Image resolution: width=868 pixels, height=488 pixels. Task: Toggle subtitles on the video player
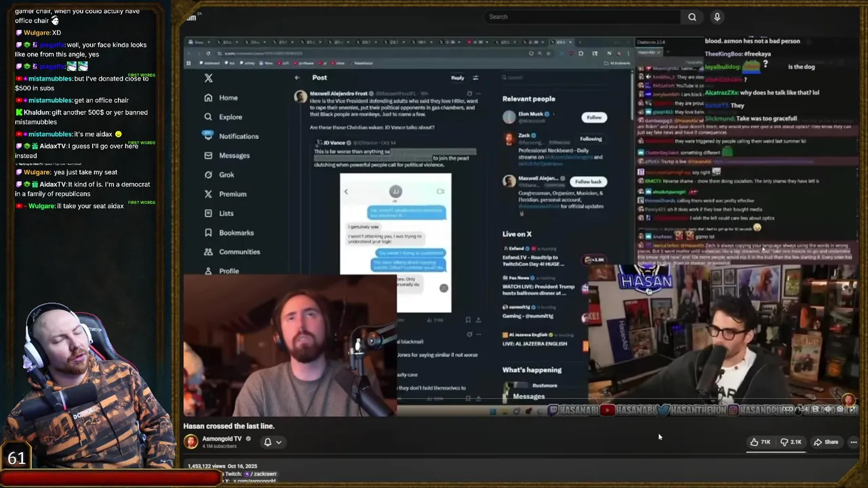[815, 409]
